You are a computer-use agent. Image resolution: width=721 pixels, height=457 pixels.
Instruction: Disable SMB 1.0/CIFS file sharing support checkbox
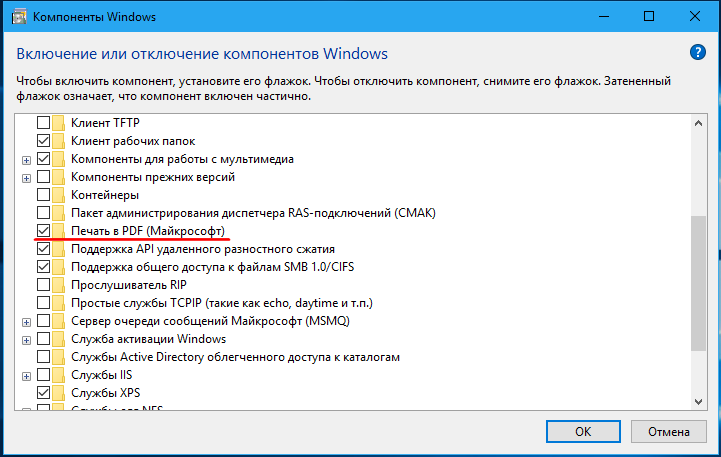click(43, 267)
